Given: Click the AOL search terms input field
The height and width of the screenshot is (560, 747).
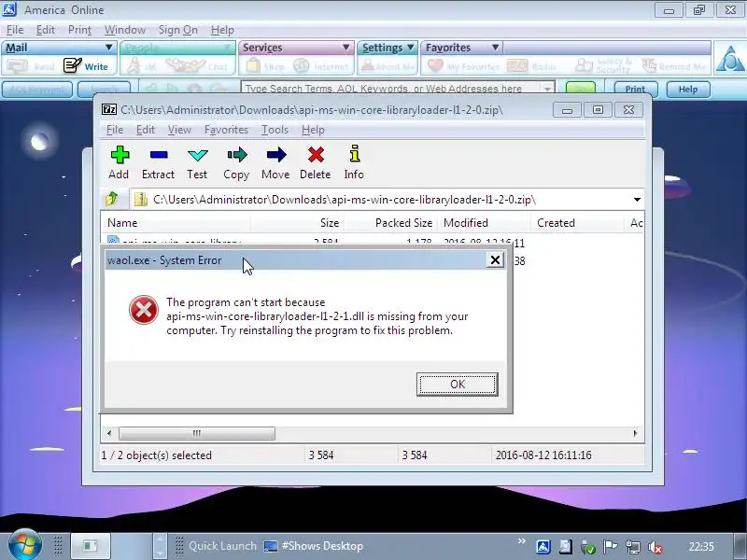Looking at the screenshot, I should click(x=391, y=89).
